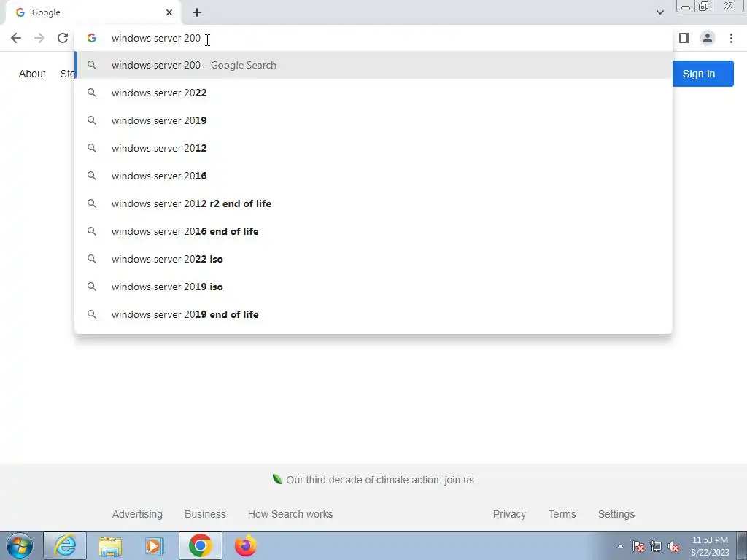Pick 'windows server 2022 iso' suggestion
The image size is (747, 560).
(x=373, y=259)
